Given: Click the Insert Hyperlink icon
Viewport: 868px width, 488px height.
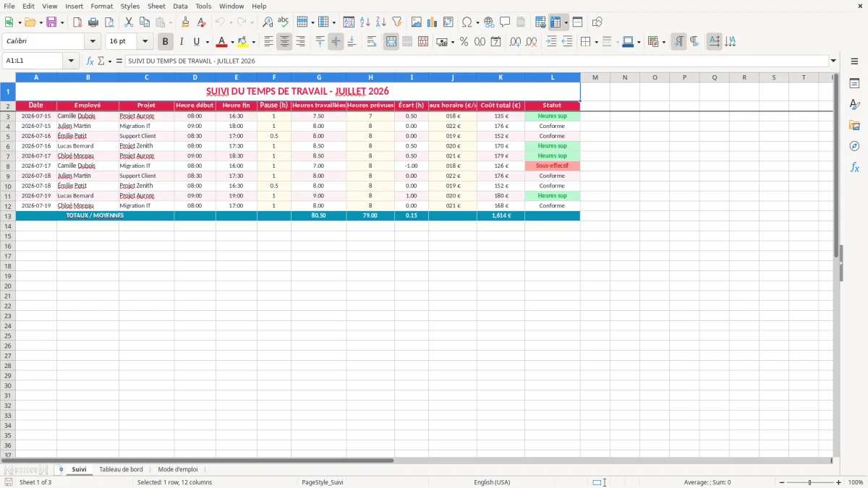Looking at the screenshot, I should [489, 22].
